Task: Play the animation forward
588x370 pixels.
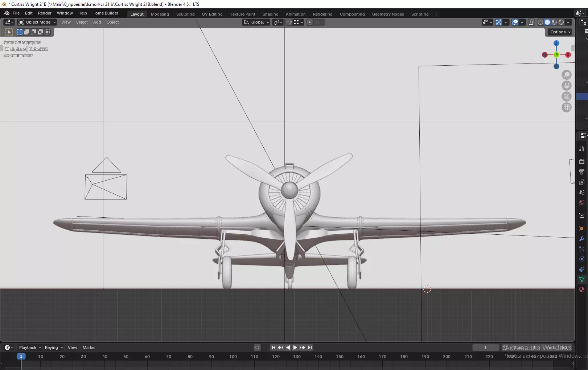Action: [295, 348]
